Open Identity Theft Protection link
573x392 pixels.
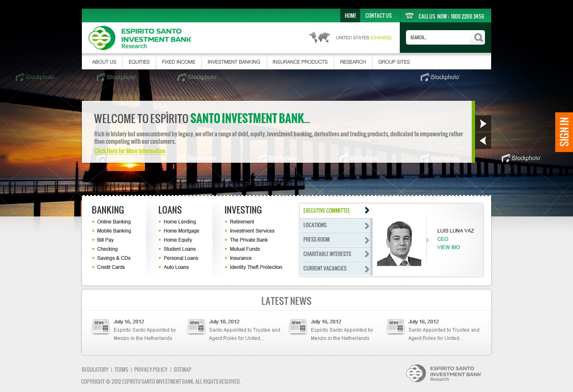click(x=256, y=267)
